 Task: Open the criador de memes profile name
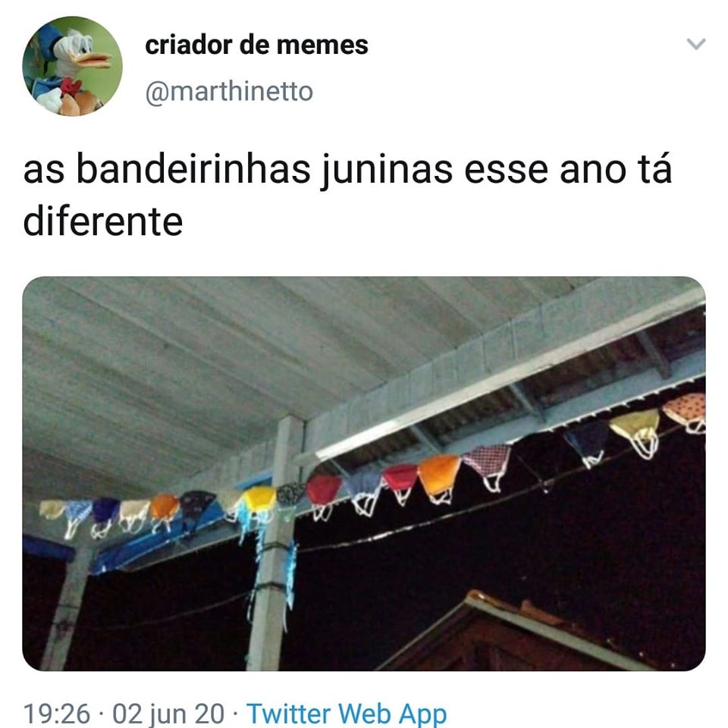tap(256, 45)
